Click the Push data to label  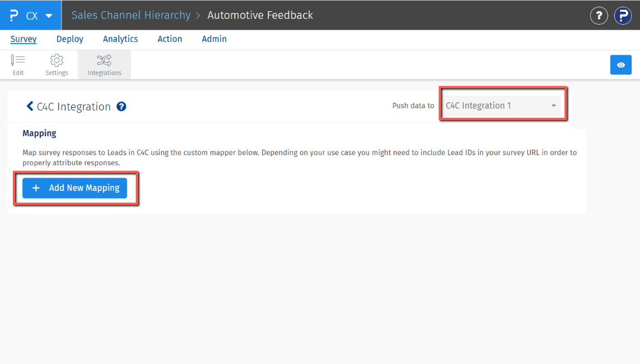[413, 106]
